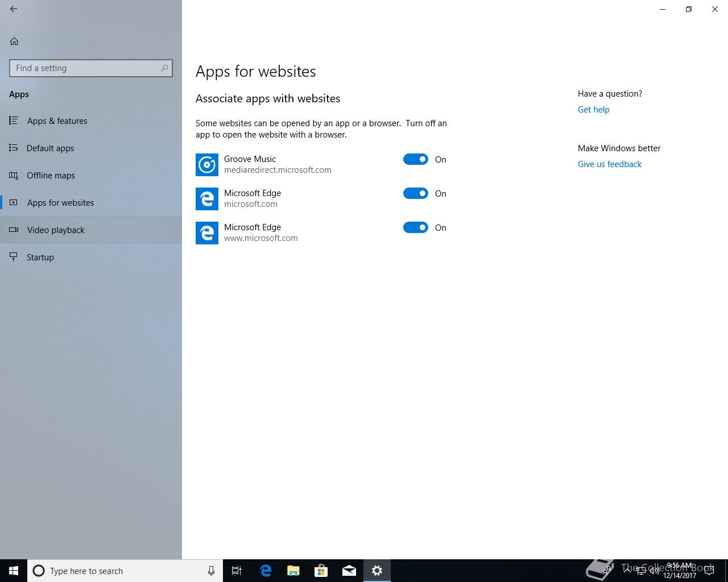Click the taskbar clock and date
This screenshot has width=728, height=582.
[x=679, y=571]
